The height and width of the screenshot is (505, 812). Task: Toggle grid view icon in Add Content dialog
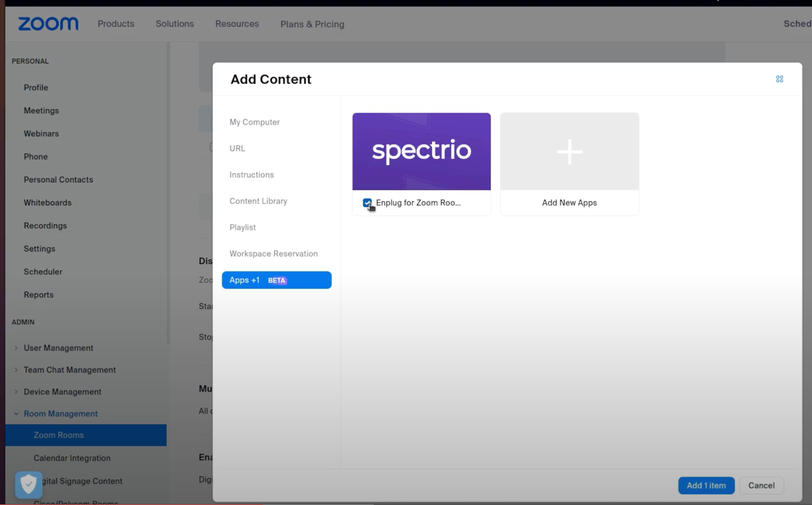780,79
